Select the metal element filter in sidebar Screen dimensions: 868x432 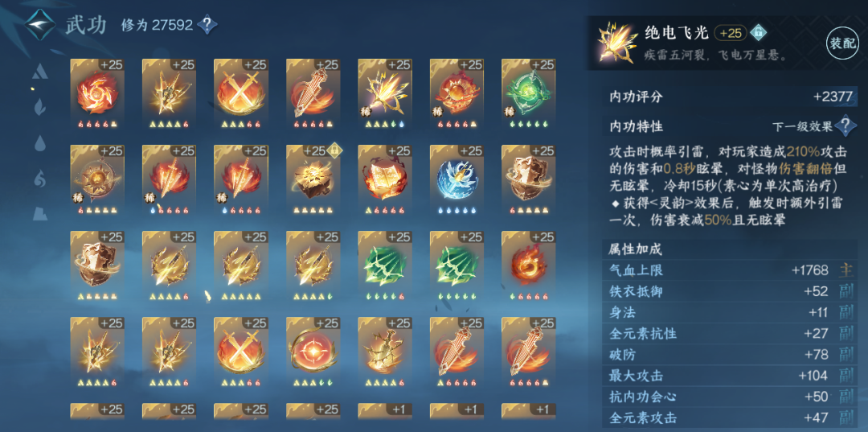40,72
